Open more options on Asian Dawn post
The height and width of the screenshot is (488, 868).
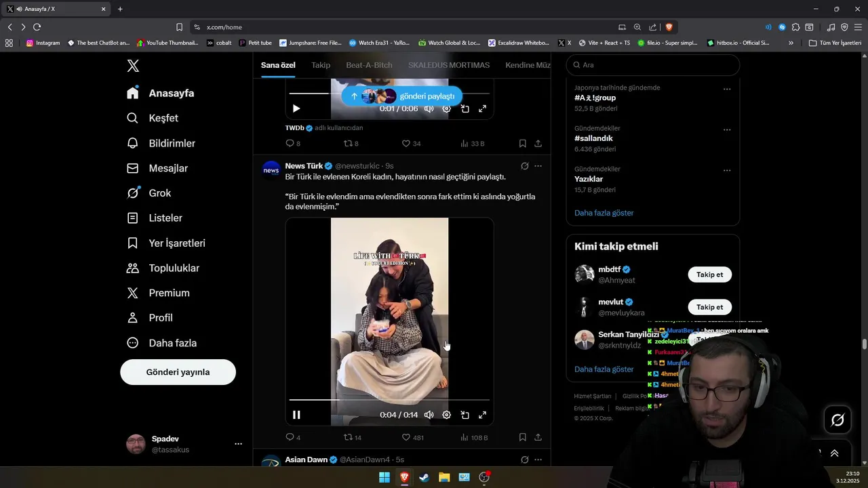538,460
